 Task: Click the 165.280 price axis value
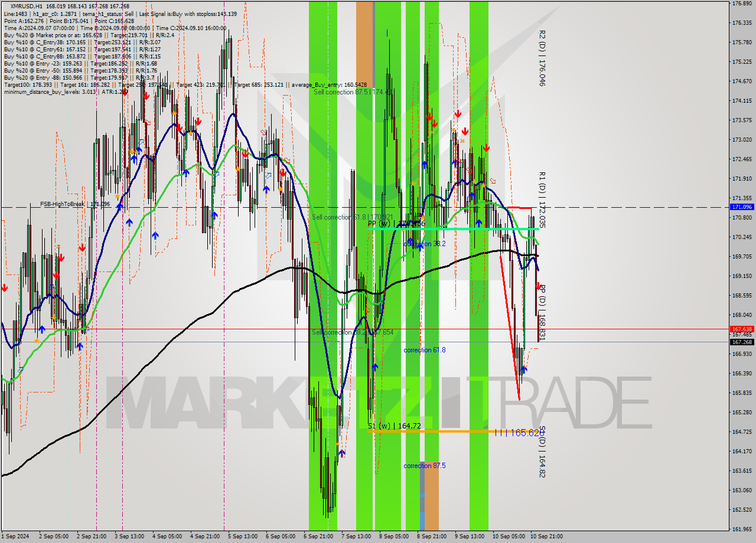[x=741, y=413]
